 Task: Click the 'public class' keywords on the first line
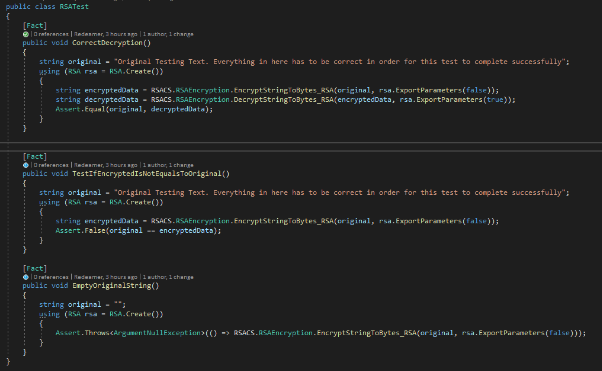[x=30, y=7]
